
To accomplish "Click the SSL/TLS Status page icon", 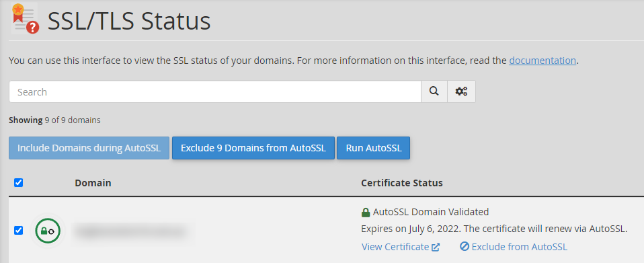I will click(25, 18).
